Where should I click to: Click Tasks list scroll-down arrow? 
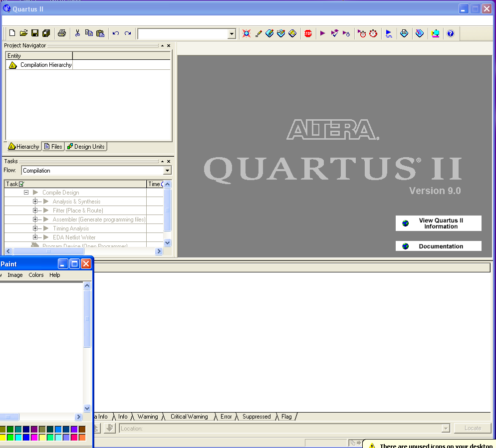167,243
